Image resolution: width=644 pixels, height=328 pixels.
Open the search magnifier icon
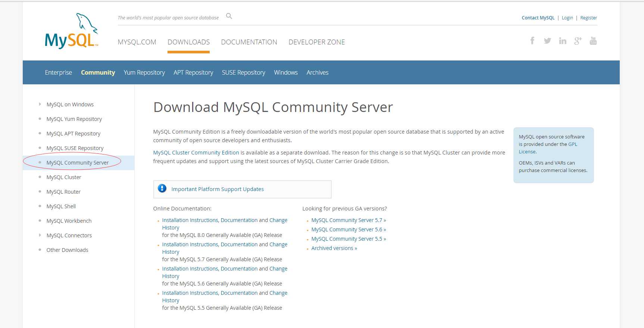pos(229,16)
